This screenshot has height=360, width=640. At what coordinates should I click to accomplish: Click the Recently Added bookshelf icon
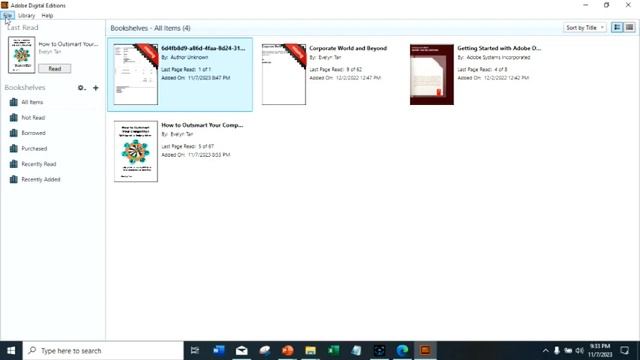click(13, 180)
